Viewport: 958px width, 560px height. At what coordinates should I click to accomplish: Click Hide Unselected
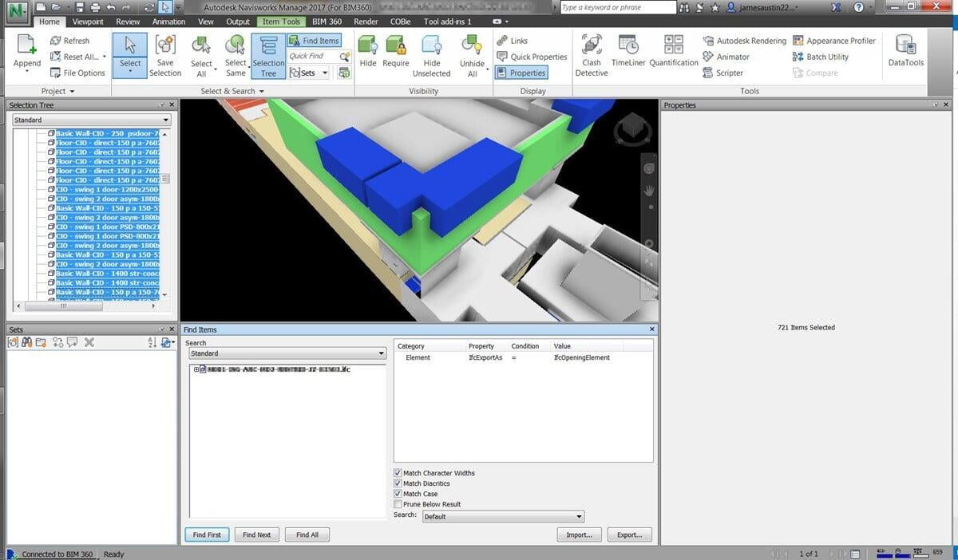coord(432,56)
